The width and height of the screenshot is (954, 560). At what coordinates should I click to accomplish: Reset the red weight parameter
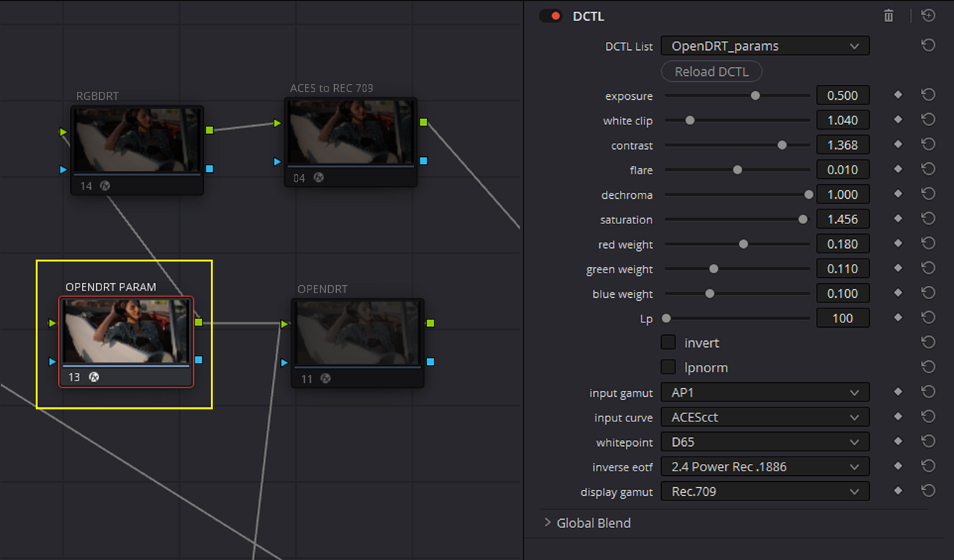[928, 244]
